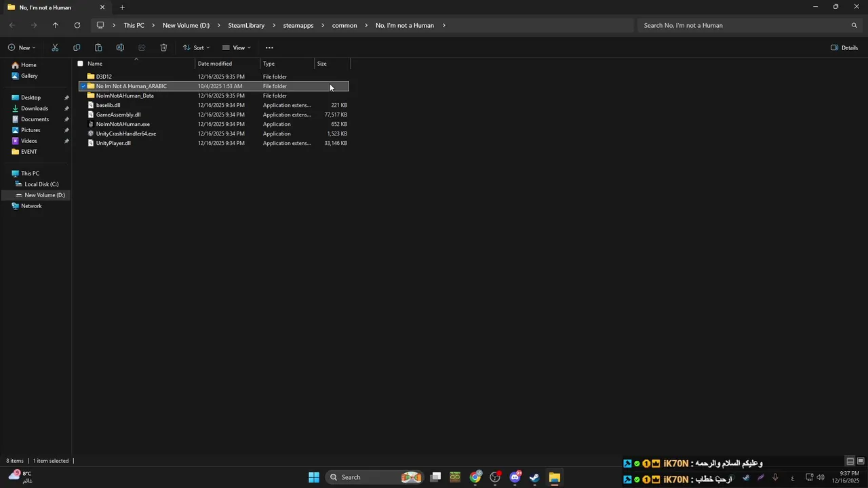Select the UnityPlayer.dll file name
The width and height of the screenshot is (868, 488).
click(x=113, y=143)
